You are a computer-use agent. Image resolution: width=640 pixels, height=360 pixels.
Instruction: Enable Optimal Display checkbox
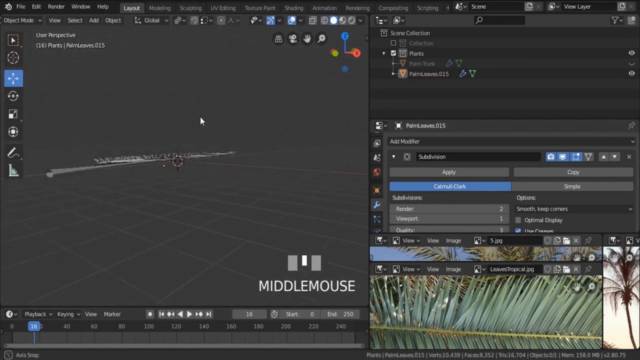pyautogui.click(x=518, y=220)
